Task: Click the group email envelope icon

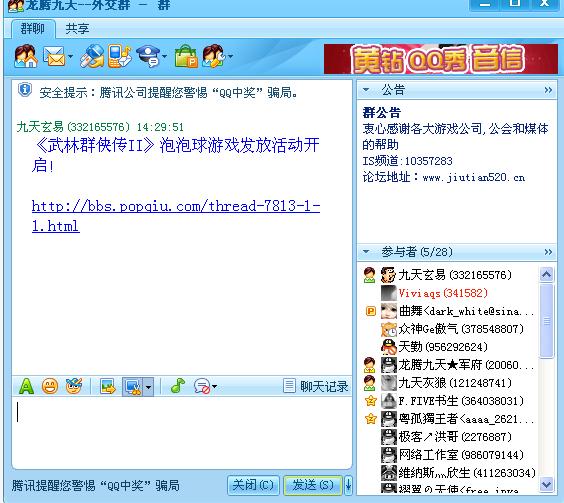Action: coord(54,56)
